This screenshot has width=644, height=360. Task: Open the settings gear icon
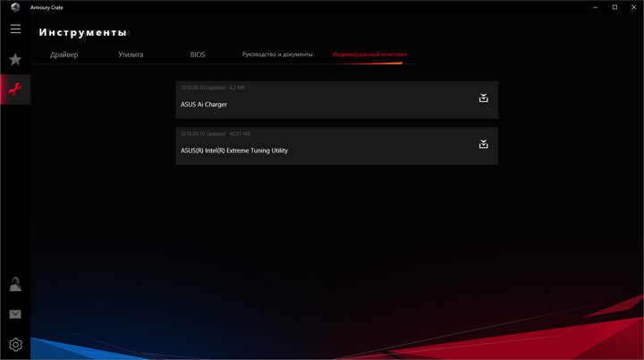pyautogui.click(x=15, y=345)
